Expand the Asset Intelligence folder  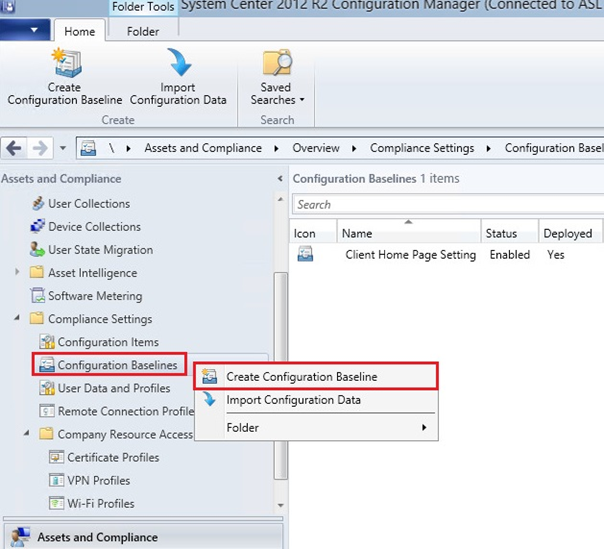coord(17,273)
